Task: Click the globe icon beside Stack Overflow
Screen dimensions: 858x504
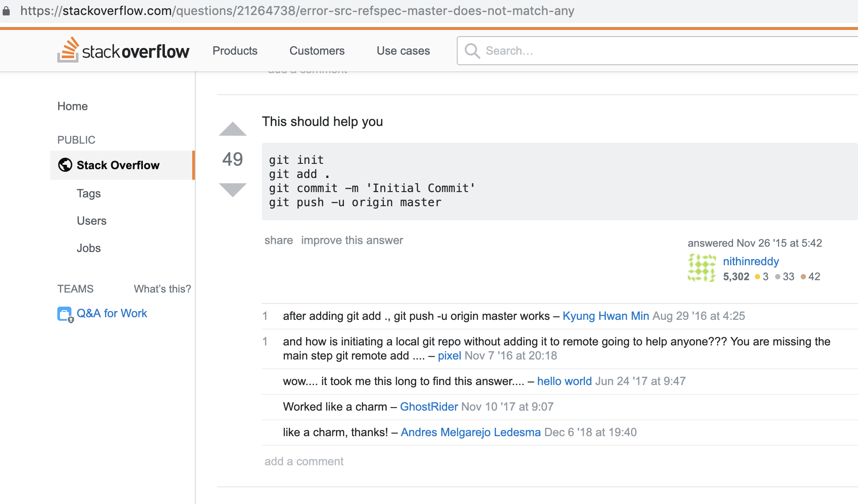Action: 65,165
